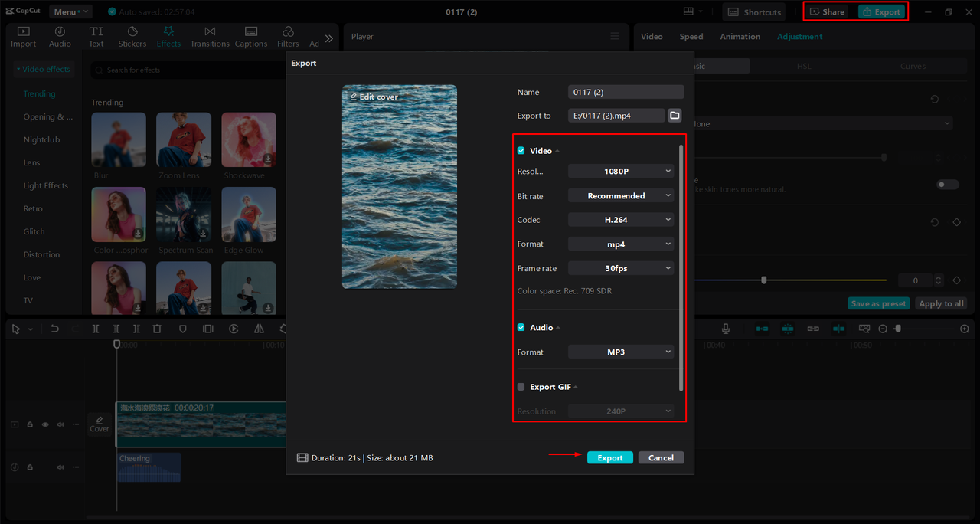Viewport: 980px width, 524px height.
Task: Switch to the Speed tab
Action: click(x=691, y=37)
